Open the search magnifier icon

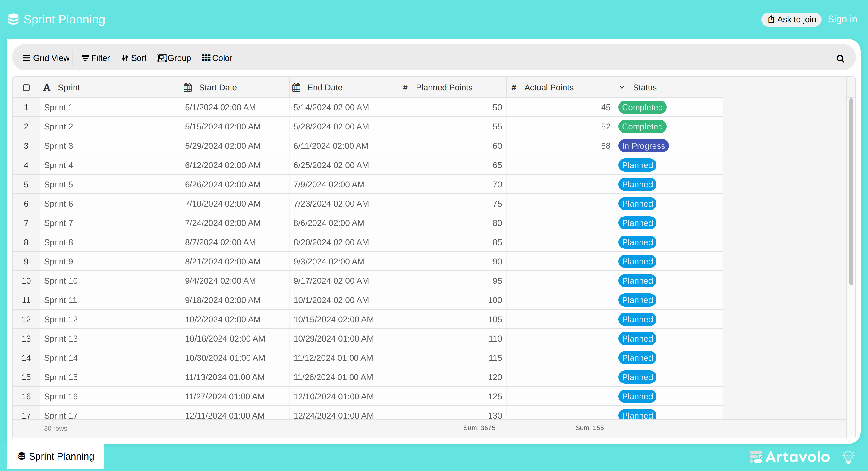coord(840,59)
